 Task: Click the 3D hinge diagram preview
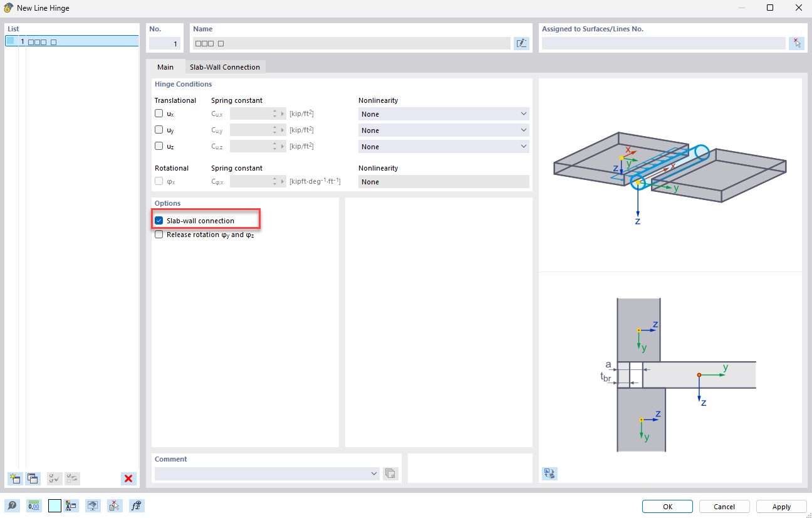(x=670, y=176)
